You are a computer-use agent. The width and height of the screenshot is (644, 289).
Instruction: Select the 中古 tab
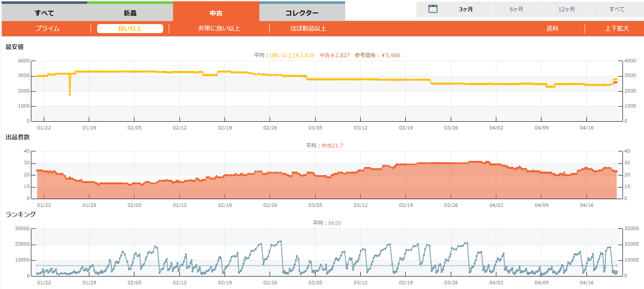pyautogui.click(x=216, y=13)
